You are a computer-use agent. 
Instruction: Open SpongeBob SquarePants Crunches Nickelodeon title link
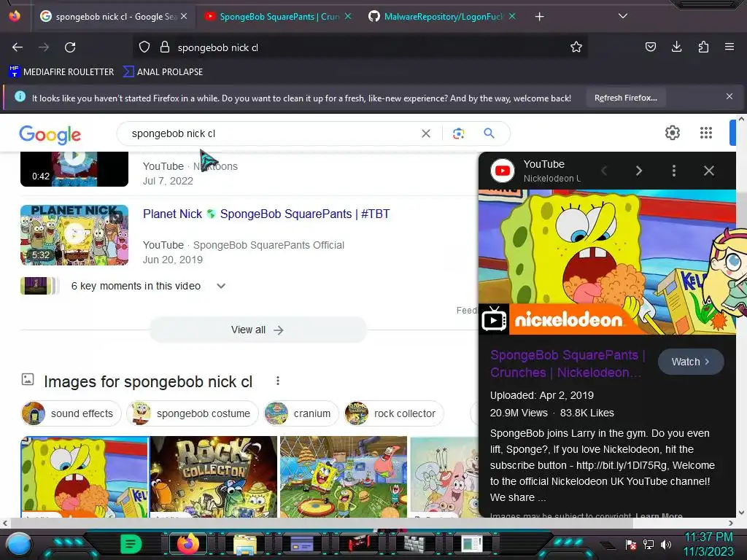pyautogui.click(x=568, y=364)
